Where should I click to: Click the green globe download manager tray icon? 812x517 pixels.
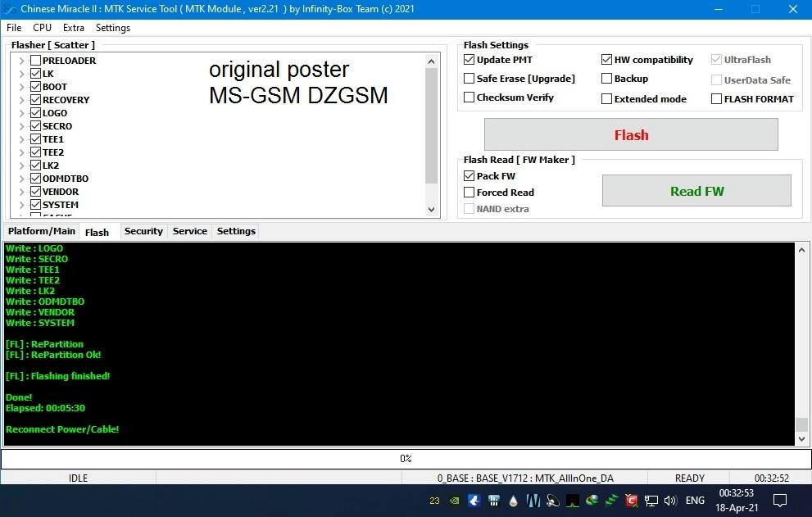[592, 501]
